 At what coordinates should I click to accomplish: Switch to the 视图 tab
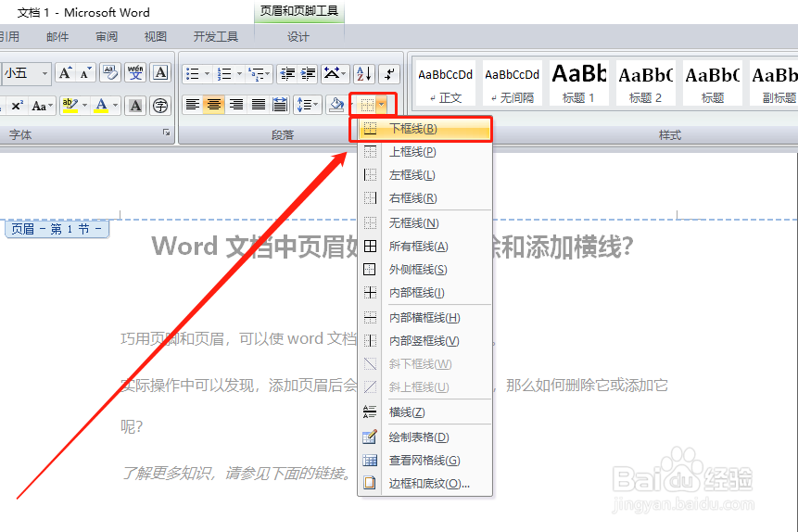pos(155,37)
